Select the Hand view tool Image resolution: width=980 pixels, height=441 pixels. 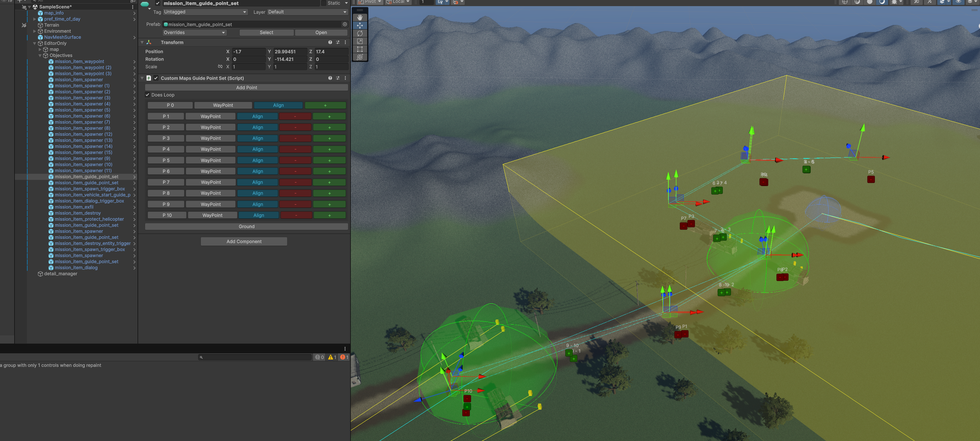coord(359,18)
